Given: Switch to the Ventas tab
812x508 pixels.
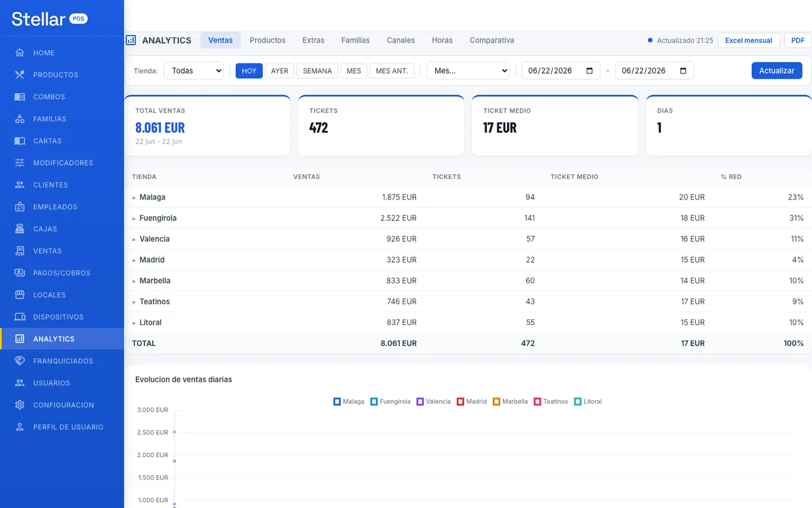Looking at the screenshot, I should point(220,40).
